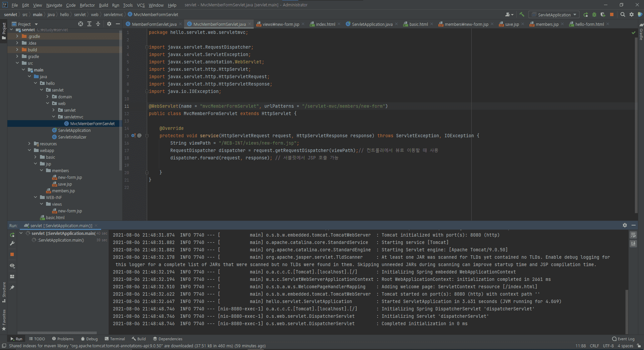Click the Debug bug icon in toolbar

pos(594,14)
